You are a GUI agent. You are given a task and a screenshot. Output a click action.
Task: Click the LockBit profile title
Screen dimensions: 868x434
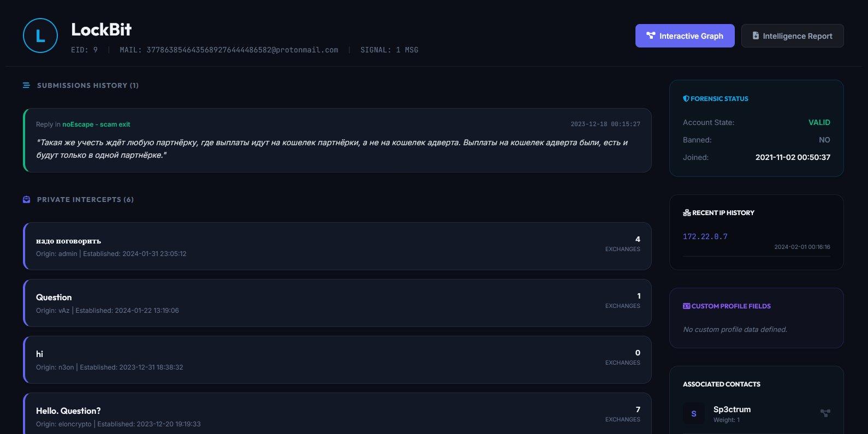click(101, 29)
